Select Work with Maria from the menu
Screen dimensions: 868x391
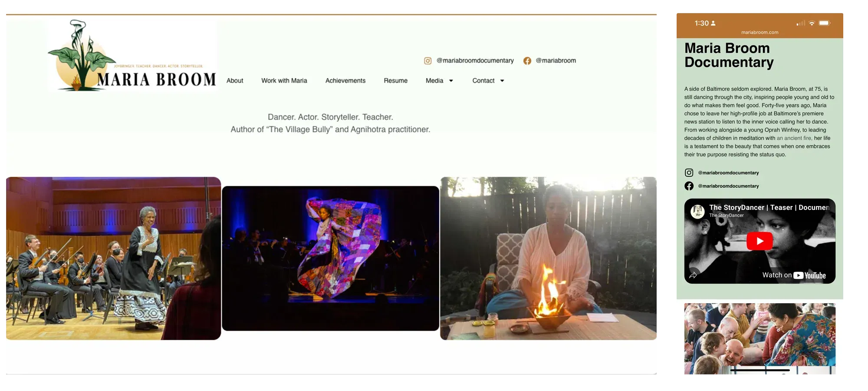[284, 80]
